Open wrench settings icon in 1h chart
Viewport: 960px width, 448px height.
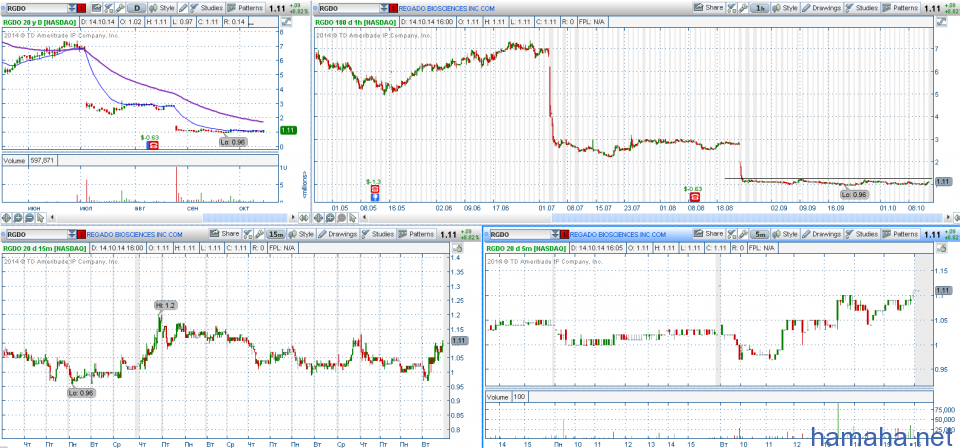743,8
